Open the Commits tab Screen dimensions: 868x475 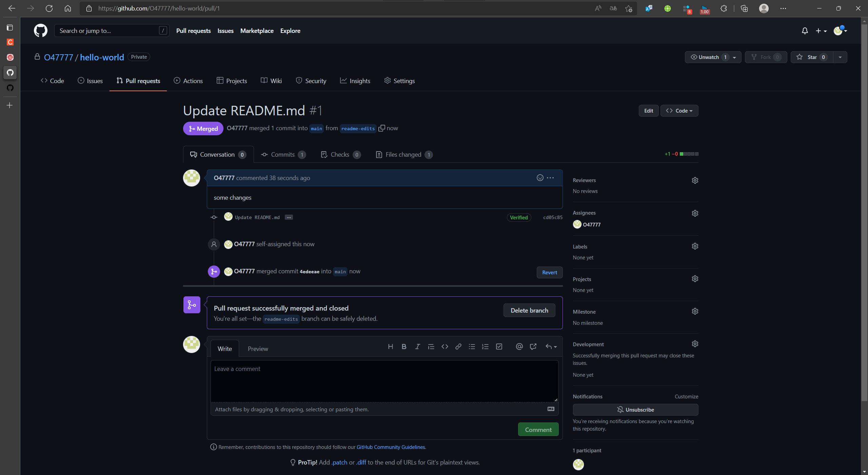[x=283, y=155]
